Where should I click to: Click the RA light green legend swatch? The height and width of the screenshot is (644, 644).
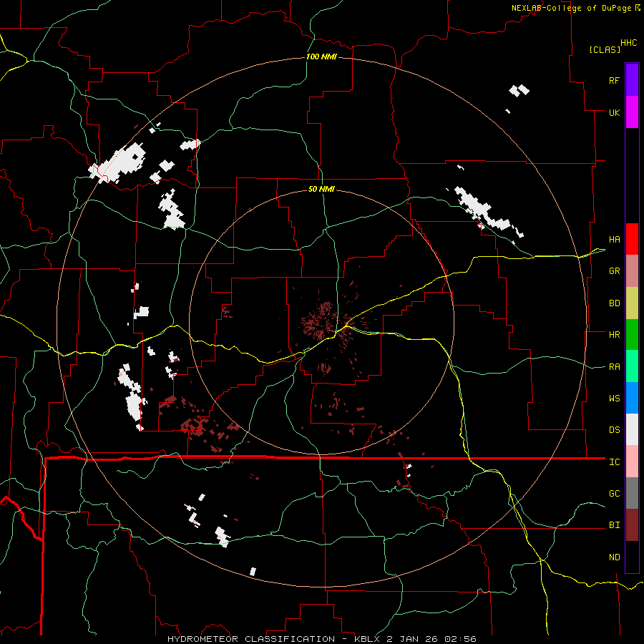click(632, 366)
